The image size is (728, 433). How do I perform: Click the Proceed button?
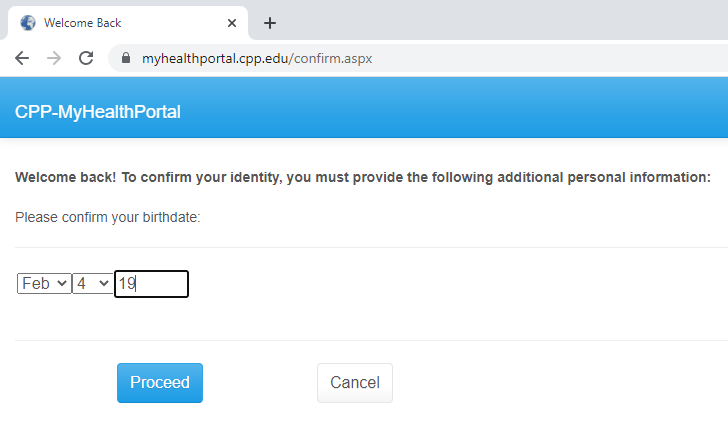(x=160, y=383)
